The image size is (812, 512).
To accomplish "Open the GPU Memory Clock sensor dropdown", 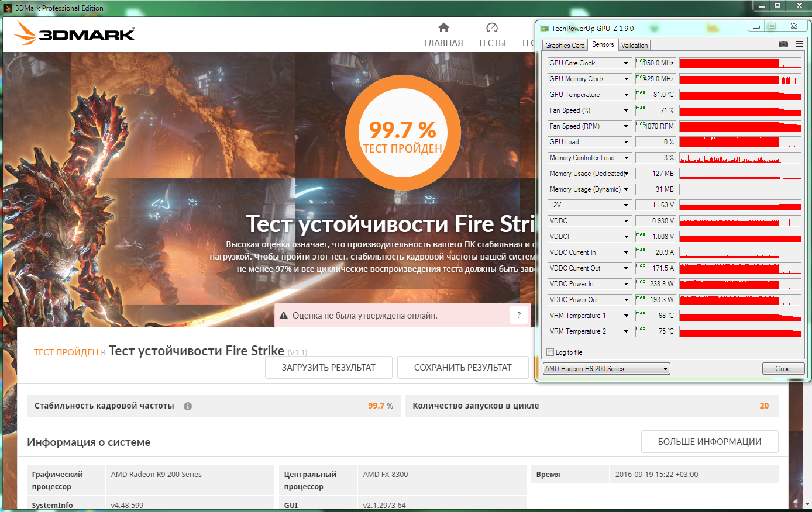I will pos(626,79).
